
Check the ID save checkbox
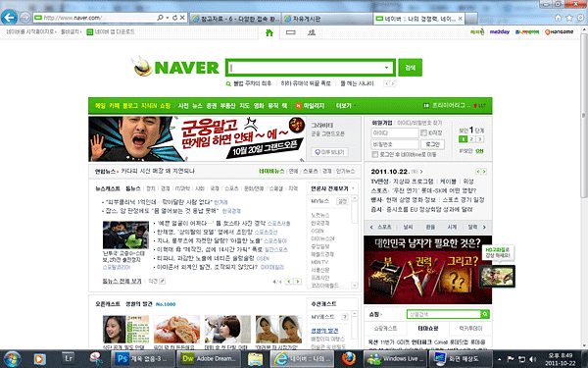click(x=423, y=132)
